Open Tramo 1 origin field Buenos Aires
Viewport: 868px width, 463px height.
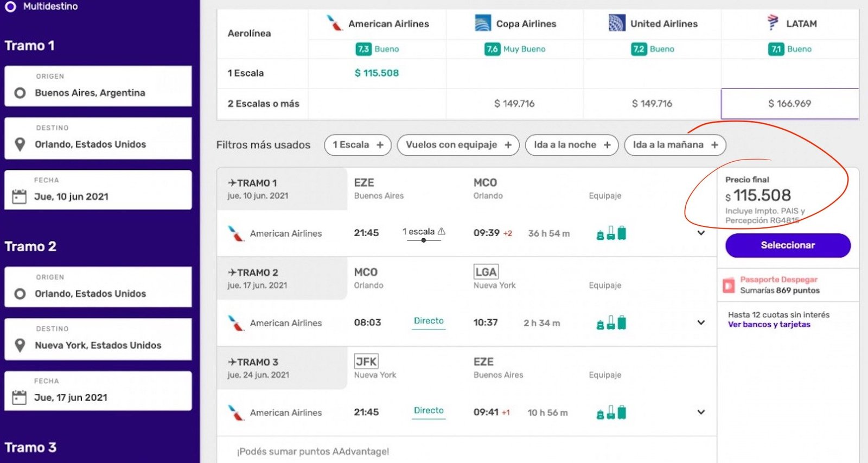tap(98, 86)
